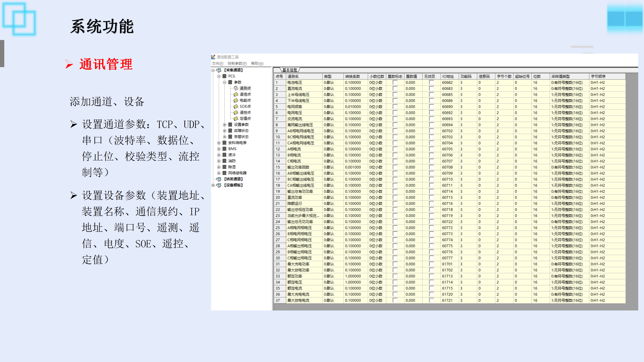Viewport: 644px width, 362px height.
Task: Click IO address cell 61721
Action: pos(450,300)
